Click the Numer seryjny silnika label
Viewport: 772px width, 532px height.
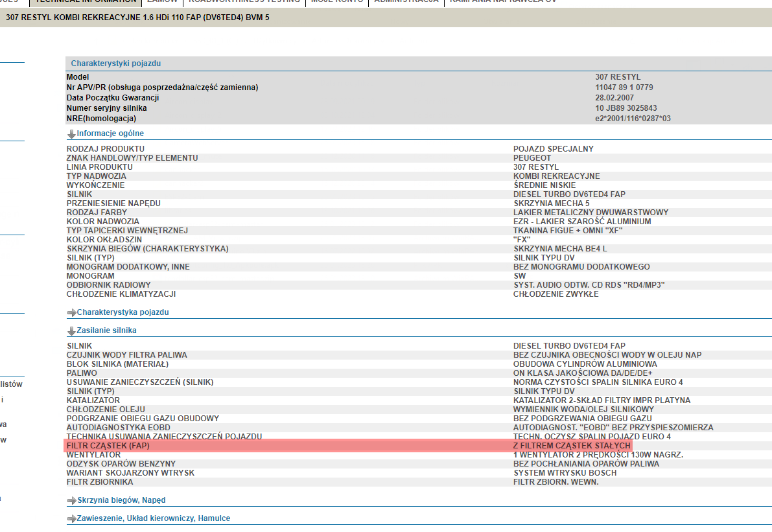click(x=106, y=108)
